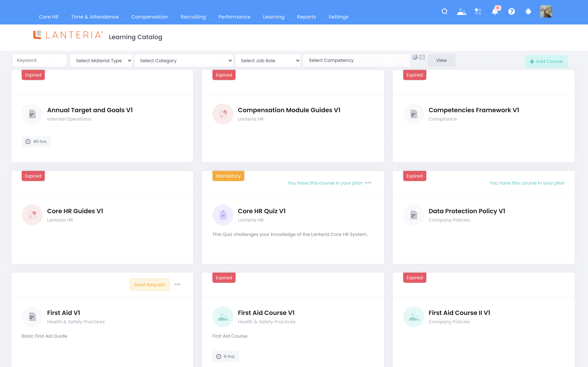
Task: Click the Add Course button
Action: point(546,61)
